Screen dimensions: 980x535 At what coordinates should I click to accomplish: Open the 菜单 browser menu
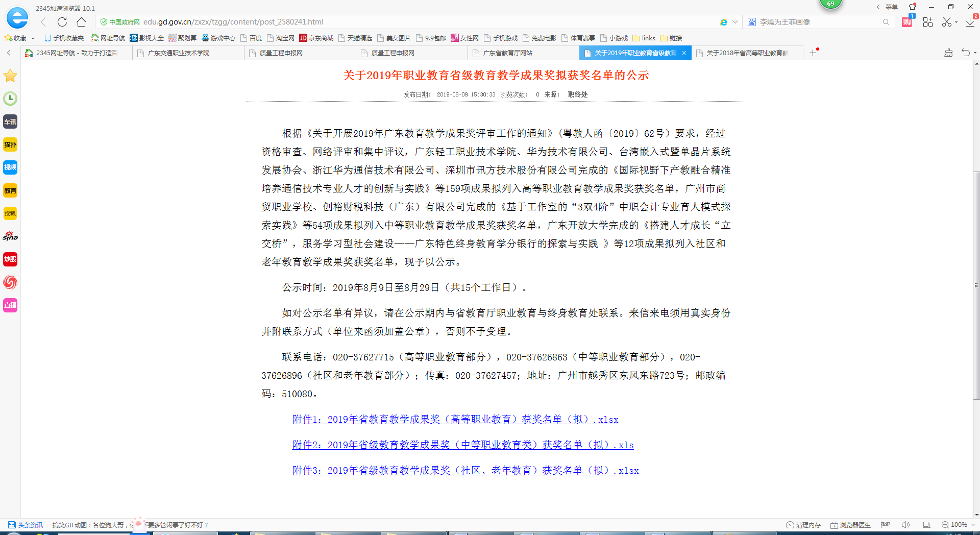click(891, 7)
